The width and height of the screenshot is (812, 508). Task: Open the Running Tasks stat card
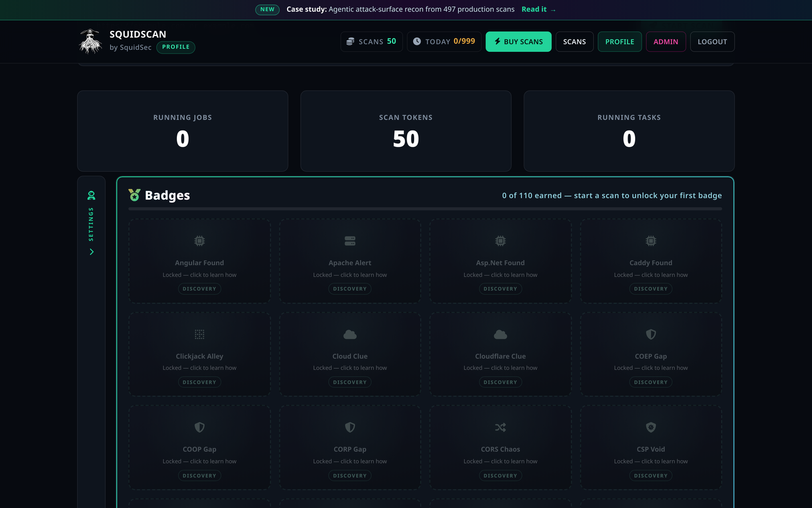[629, 131]
